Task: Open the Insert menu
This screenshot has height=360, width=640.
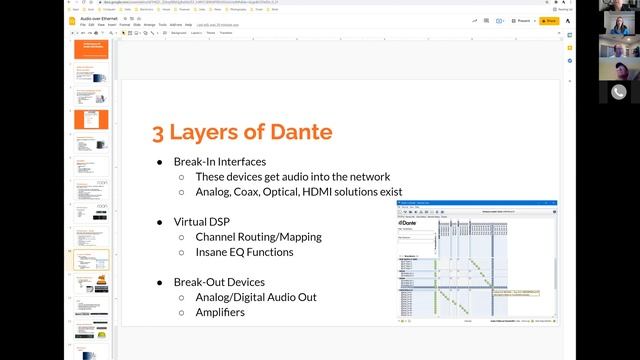Action: pos(112,25)
